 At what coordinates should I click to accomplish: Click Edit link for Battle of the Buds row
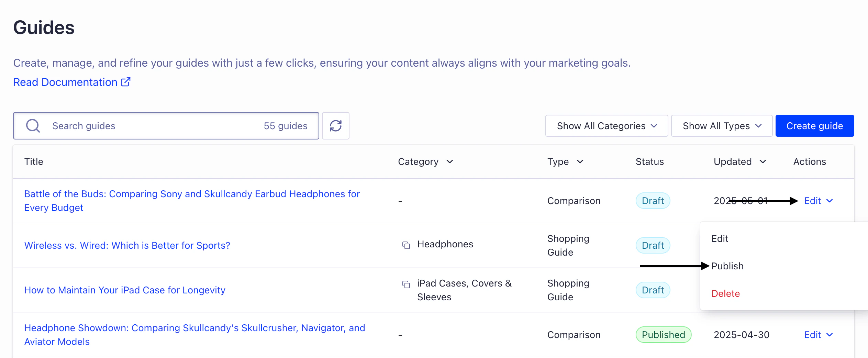coord(812,201)
